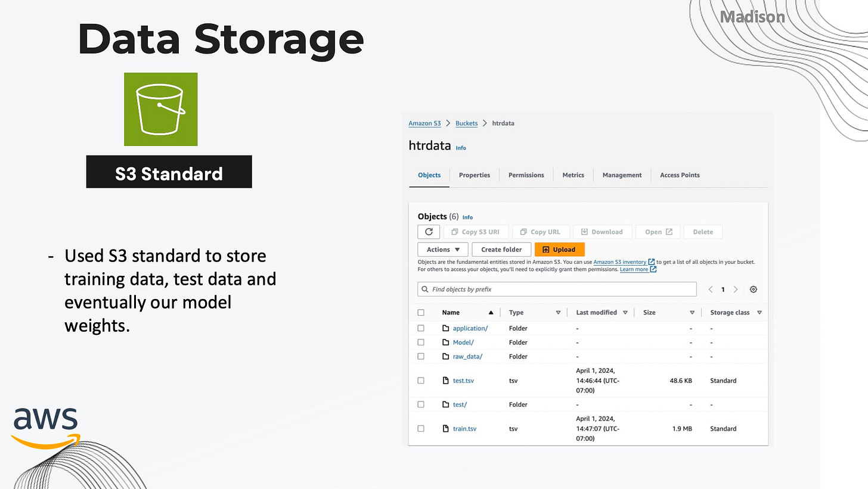Click the search magnifier icon
868x489 pixels.
[425, 289]
